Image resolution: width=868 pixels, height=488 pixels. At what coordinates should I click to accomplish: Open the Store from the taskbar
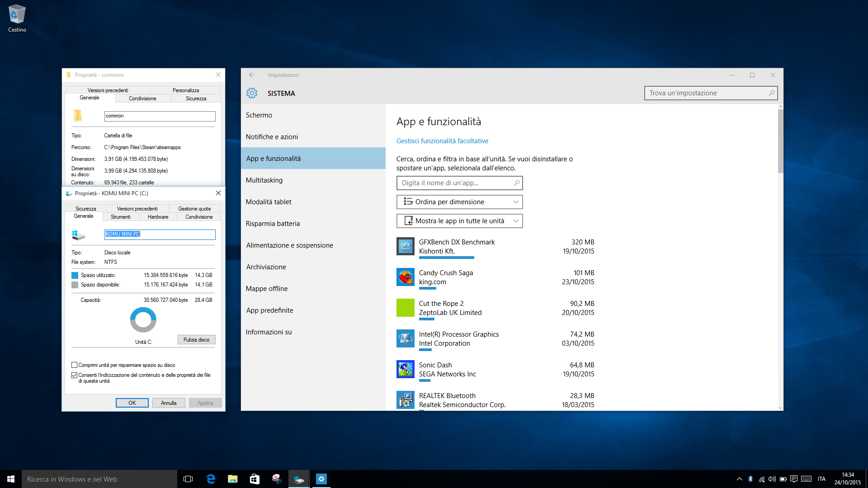point(255,479)
